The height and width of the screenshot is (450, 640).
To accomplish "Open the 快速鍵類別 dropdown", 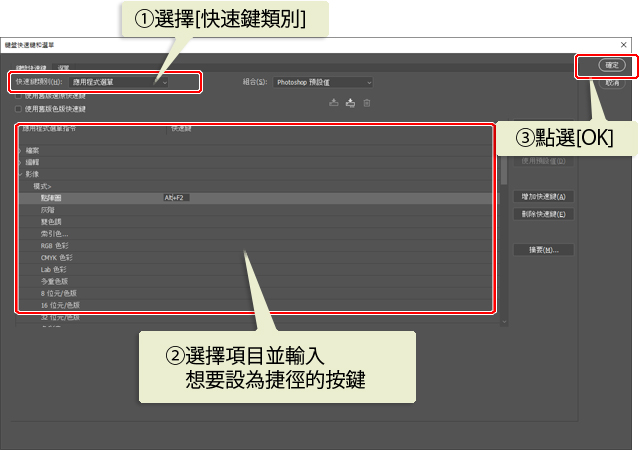I will pos(119,82).
